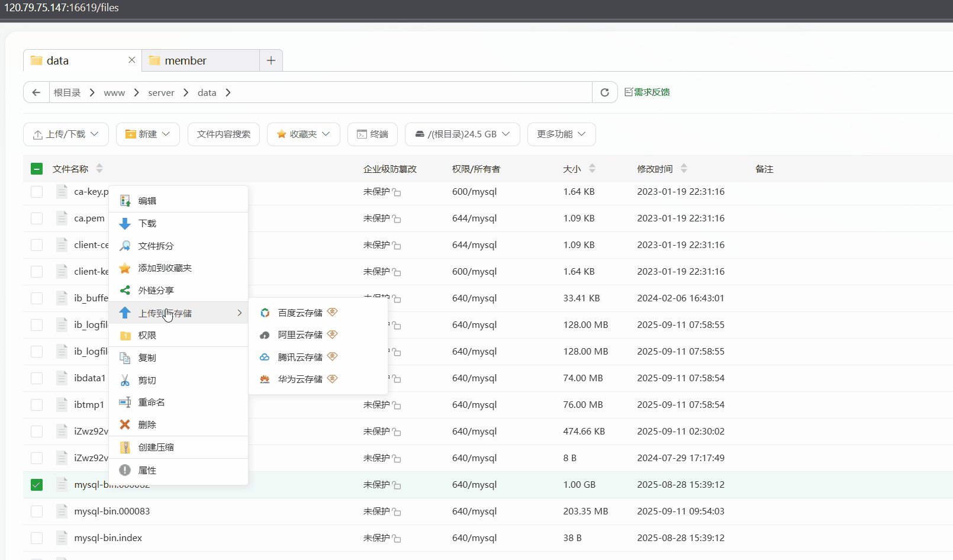Check the ca.pem file checkbox
This screenshot has width=953, height=560.
(x=37, y=218)
